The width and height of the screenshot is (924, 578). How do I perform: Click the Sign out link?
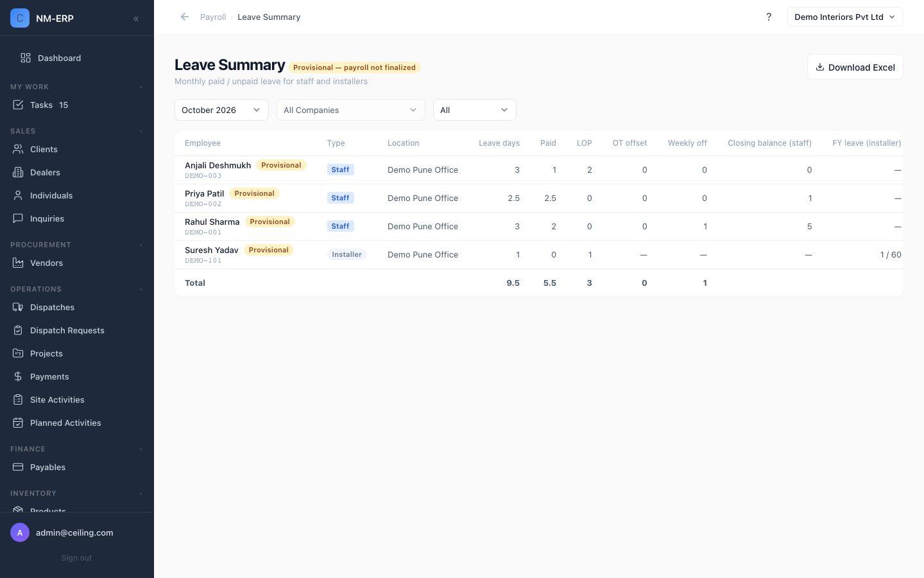(77, 558)
